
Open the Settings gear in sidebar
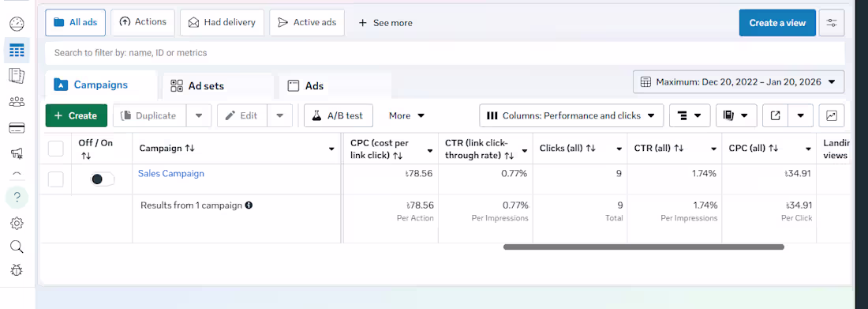[17, 223]
